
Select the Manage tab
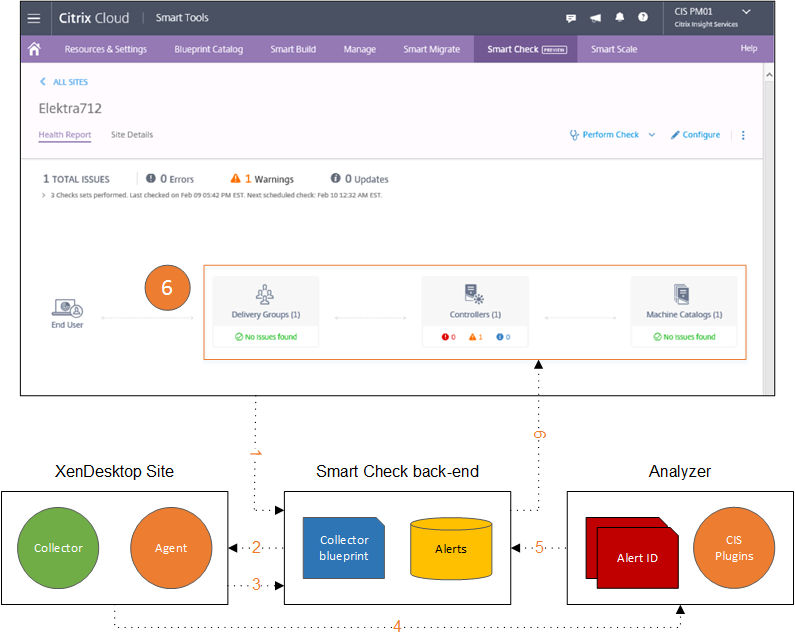[359, 49]
